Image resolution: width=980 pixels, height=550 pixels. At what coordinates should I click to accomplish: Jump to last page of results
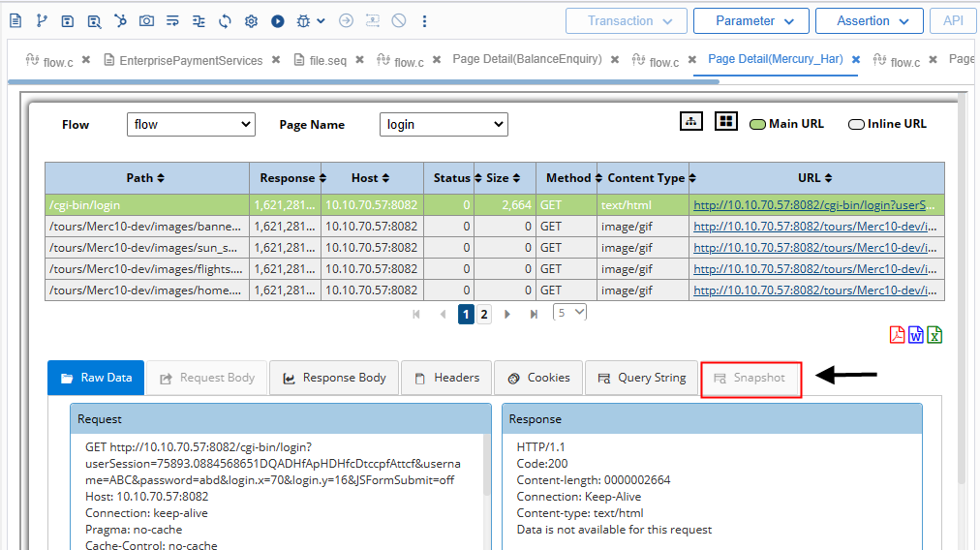click(x=534, y=314)
